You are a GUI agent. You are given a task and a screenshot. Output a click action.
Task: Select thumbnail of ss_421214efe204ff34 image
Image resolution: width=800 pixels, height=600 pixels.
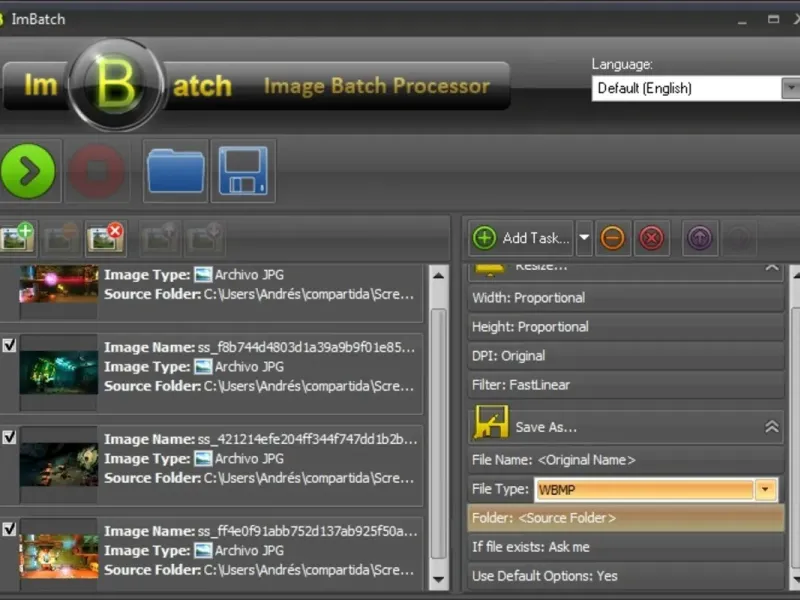point(59,464)
